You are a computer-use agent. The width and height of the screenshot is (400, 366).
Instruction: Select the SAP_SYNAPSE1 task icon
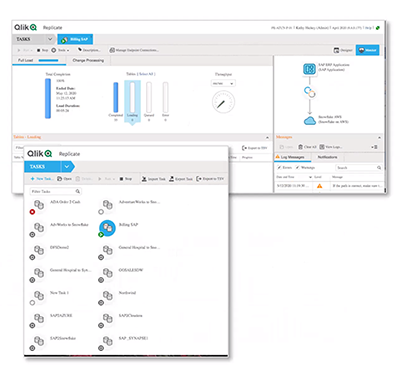click(x=107, y=341)
